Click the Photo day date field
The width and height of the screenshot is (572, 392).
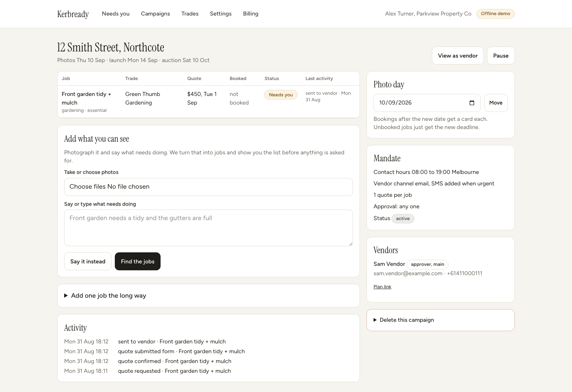pyautogui.click(x=427, y=103)
